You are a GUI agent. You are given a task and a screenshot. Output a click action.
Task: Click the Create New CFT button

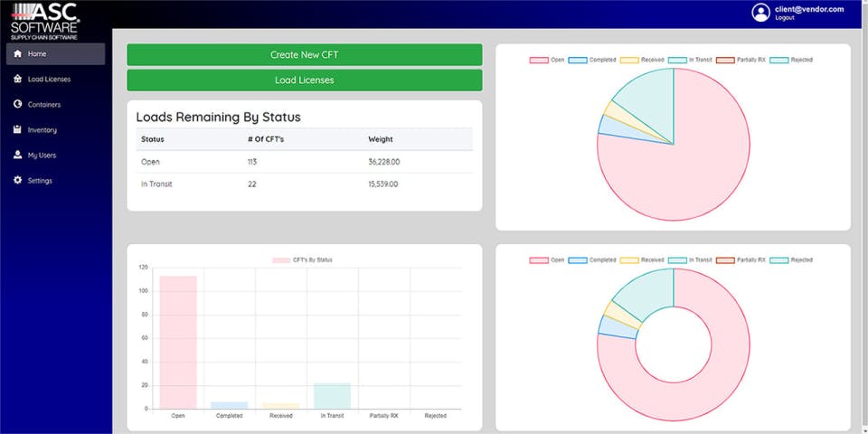305,55
